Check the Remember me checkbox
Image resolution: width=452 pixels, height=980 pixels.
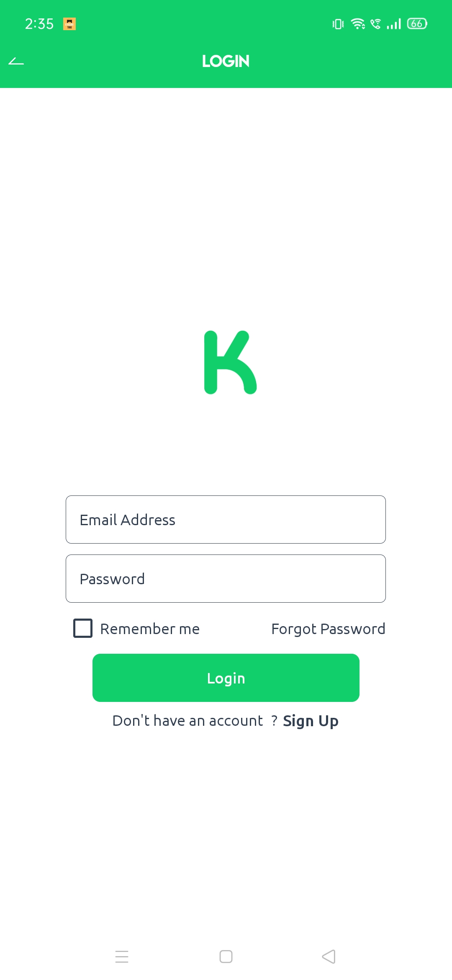tap(83, 628)
